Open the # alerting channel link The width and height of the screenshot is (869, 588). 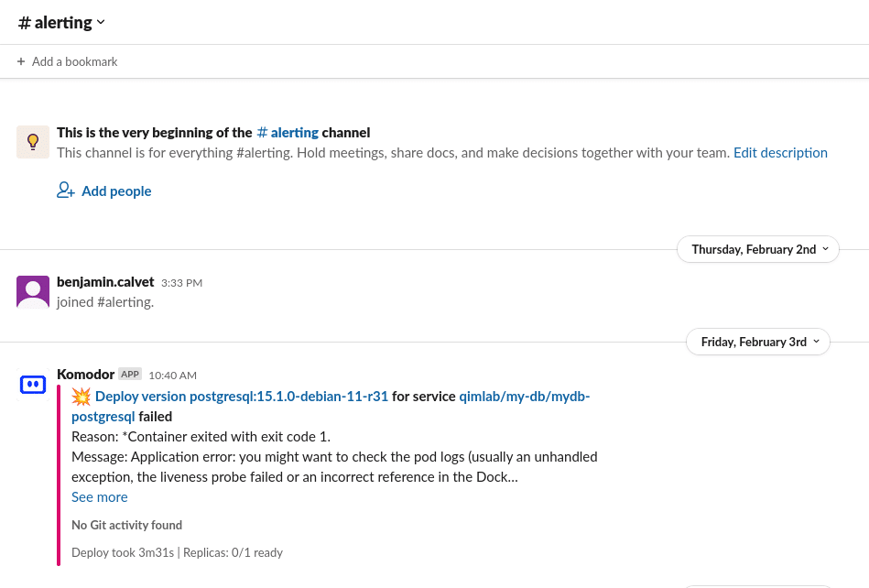[288, 133]
